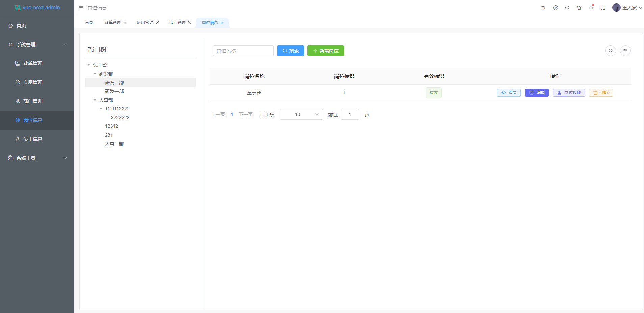Open the search icon in header

(x=567, y=8)
